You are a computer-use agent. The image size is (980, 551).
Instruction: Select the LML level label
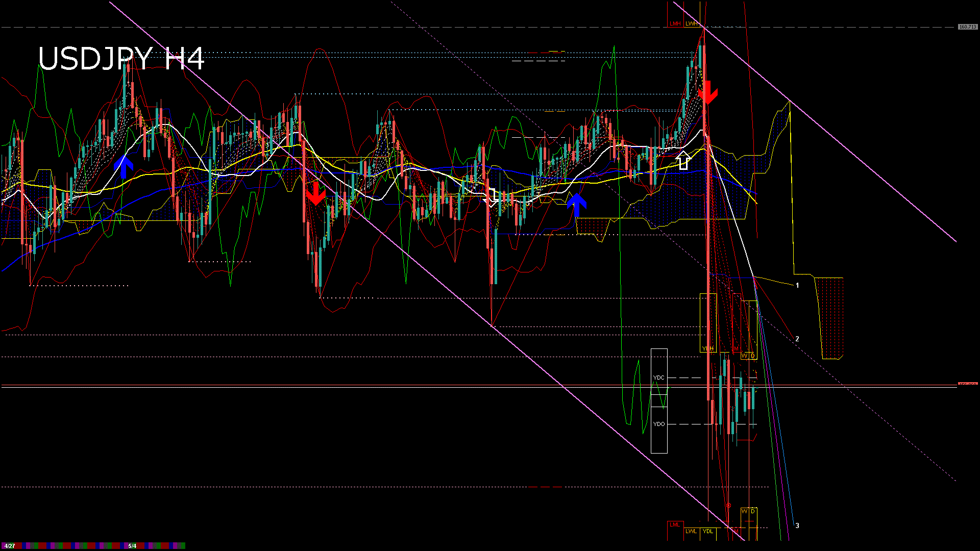(675, 524)
